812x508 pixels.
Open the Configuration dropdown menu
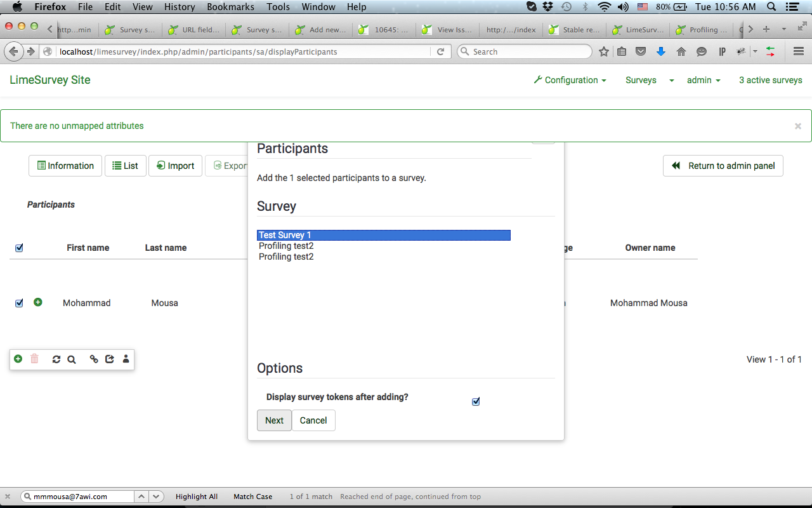[570, 80]
